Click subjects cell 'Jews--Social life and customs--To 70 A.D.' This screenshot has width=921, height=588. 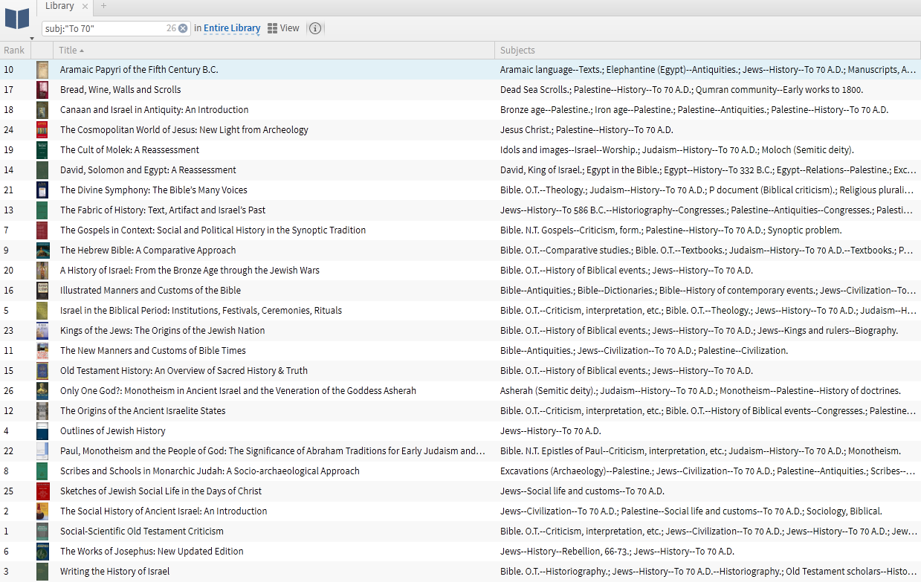[x=582, y=491]
